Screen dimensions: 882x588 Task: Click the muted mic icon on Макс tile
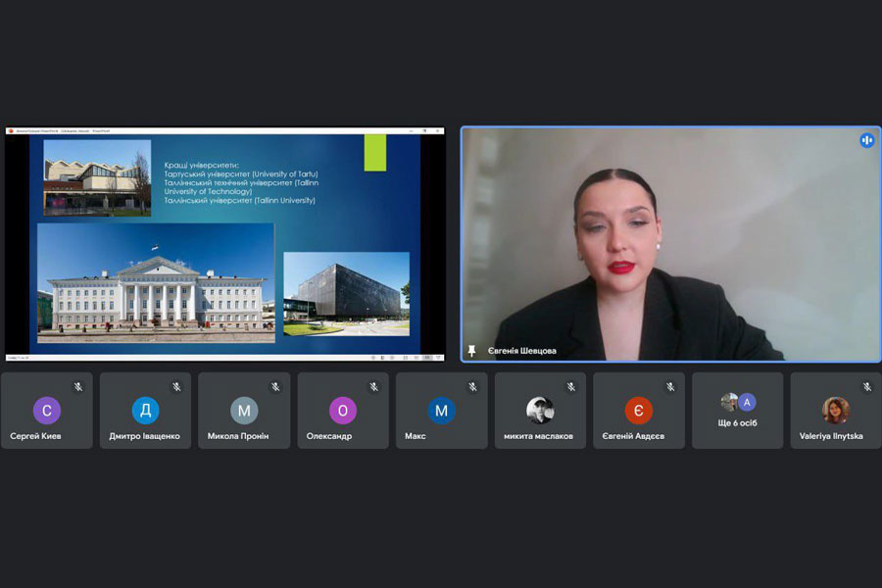[473, 386]
